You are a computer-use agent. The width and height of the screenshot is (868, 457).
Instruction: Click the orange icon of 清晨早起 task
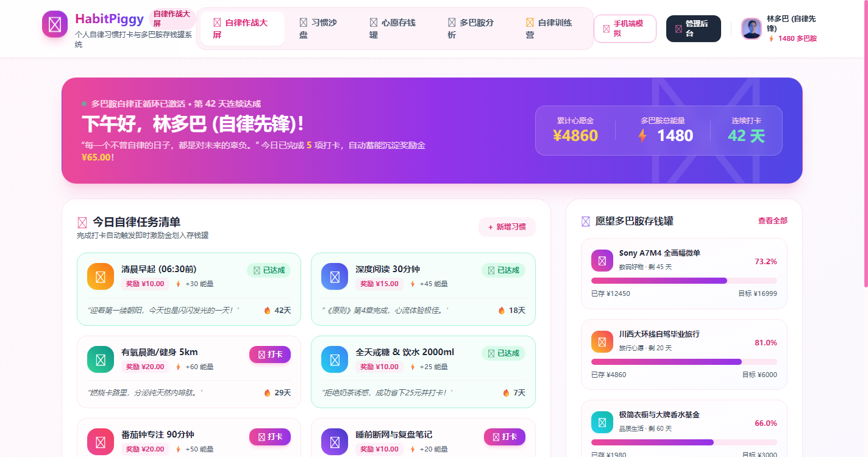click(101, 276)
